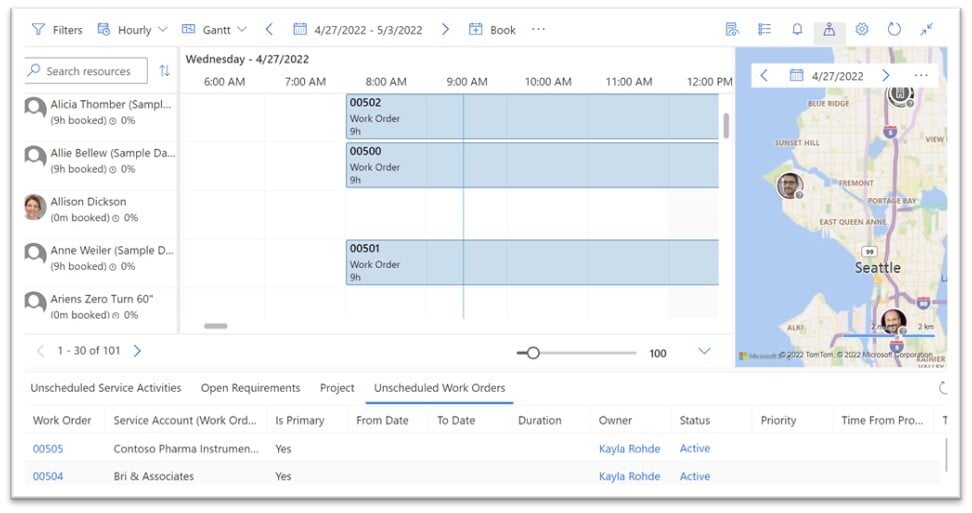Adjust the zoom level slider
This screenshot has height=513, width=972.
tap(533, 353)
